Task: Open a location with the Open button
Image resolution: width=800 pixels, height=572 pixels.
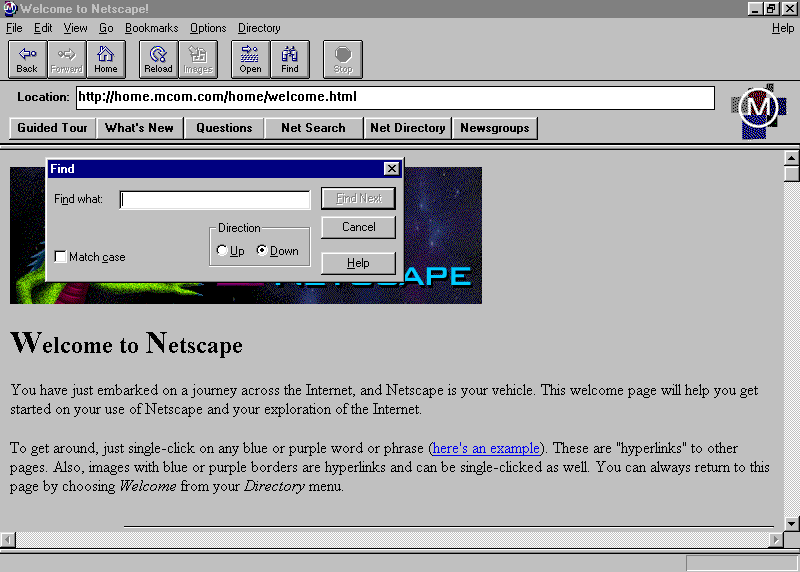Action: [251, 59]
